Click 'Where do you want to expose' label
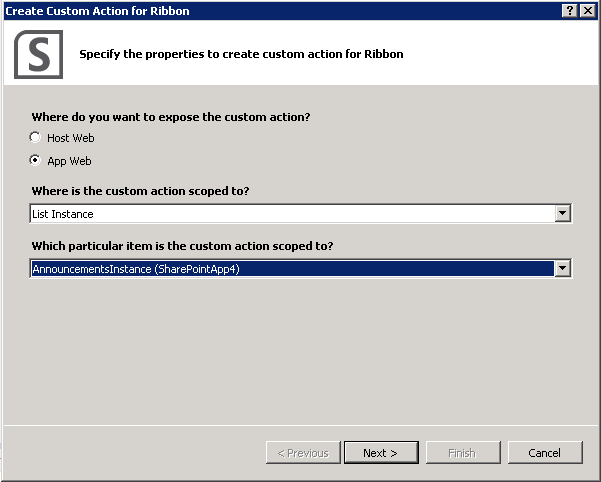This screenshot has height=482, width=601. point(171,117)
